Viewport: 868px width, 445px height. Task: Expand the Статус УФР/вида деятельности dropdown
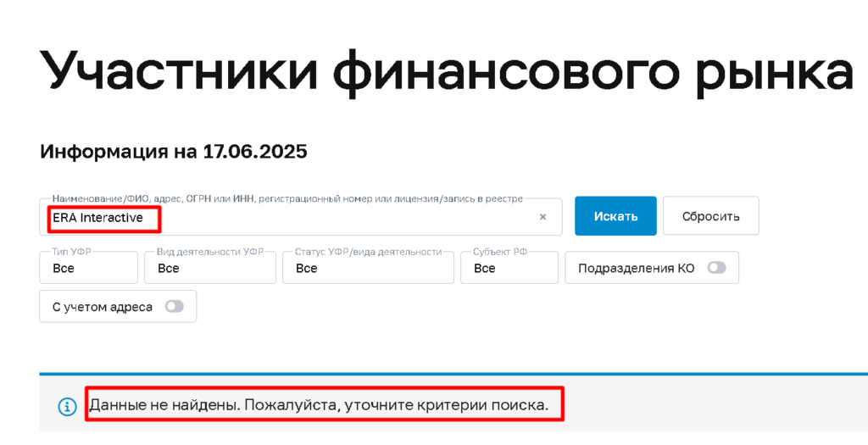(368, 268)
